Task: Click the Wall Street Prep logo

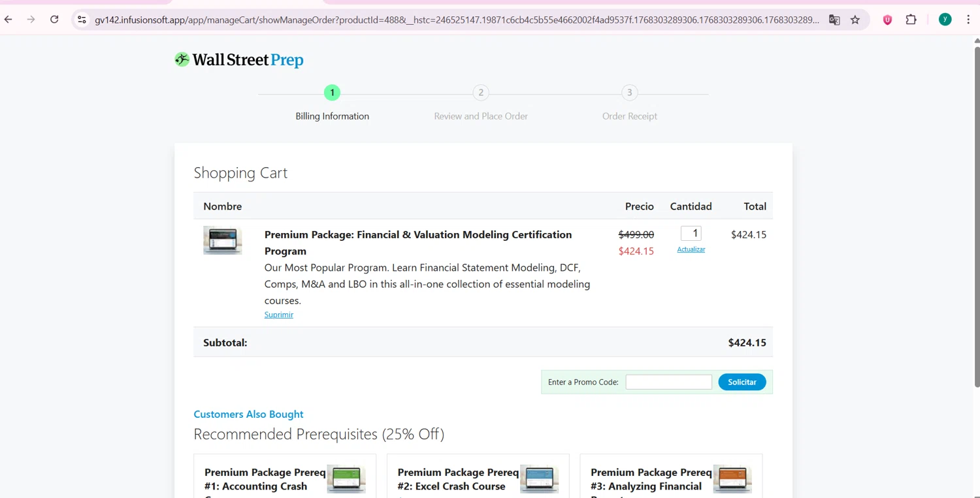Action: (x=239, y=60)
